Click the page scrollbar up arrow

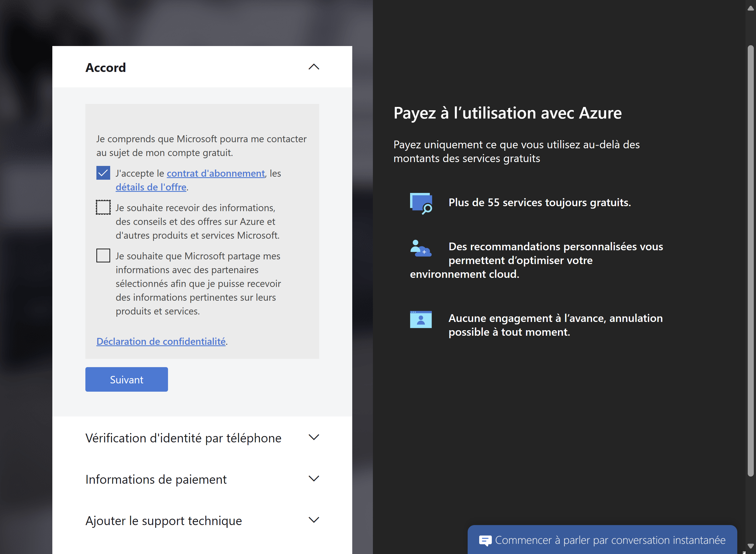(x=751, y=8)
